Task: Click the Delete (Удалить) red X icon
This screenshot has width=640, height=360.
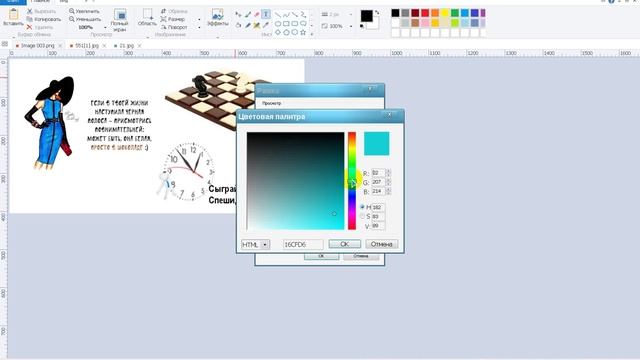Action: point(29,27)
